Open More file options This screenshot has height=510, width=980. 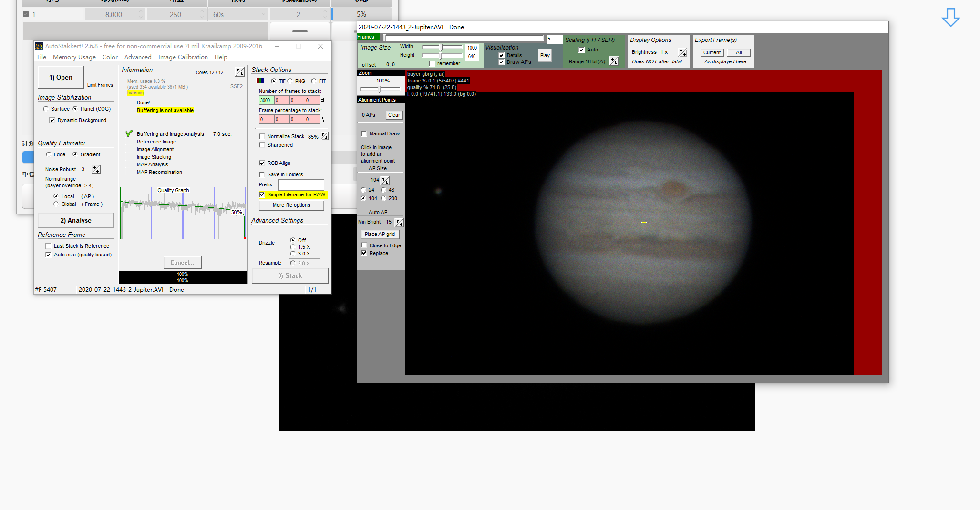point(291,205)
